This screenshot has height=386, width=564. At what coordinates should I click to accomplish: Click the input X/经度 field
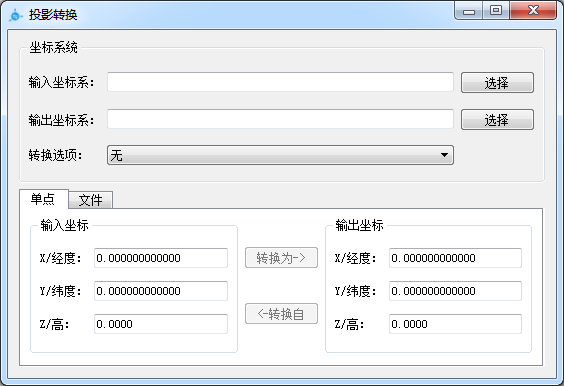[161, 258]
